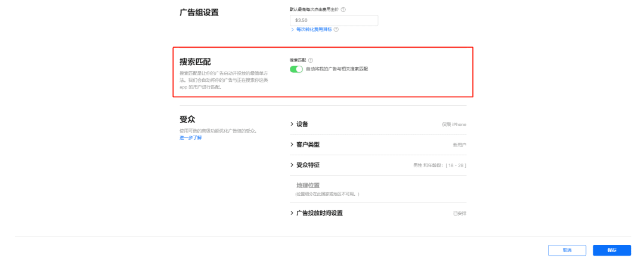Click the 已安排 schedule status text
This screenshot has width=644, height=264.
tap(459, 214)
